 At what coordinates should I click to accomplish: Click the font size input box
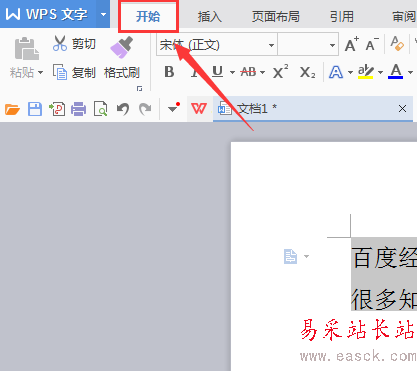click(303, 44)
